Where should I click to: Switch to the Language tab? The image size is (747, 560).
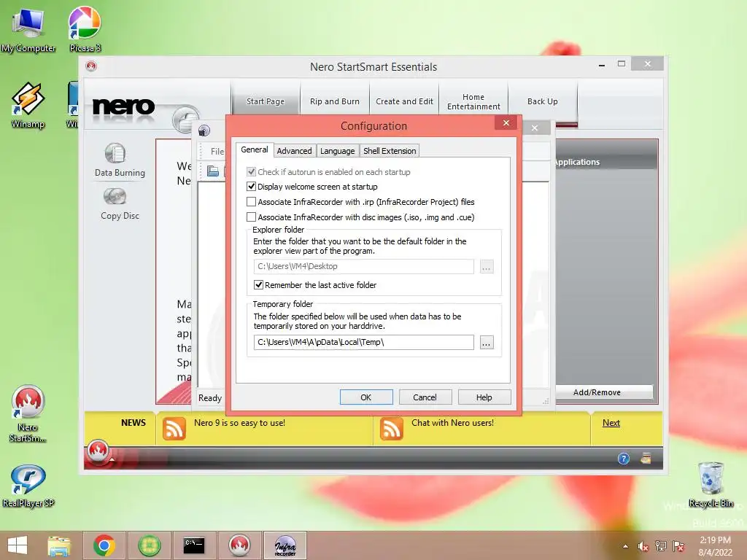(337, 151)
